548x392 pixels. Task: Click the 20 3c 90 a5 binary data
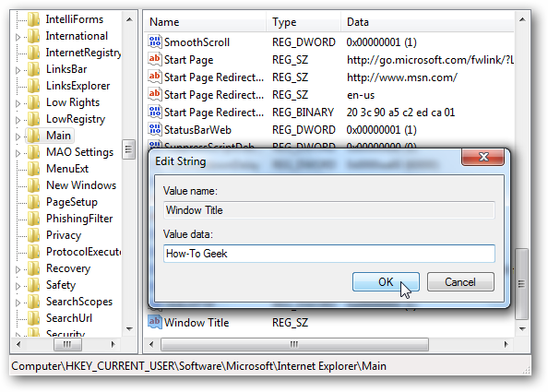pyautogui.click(x=400, y=113)
